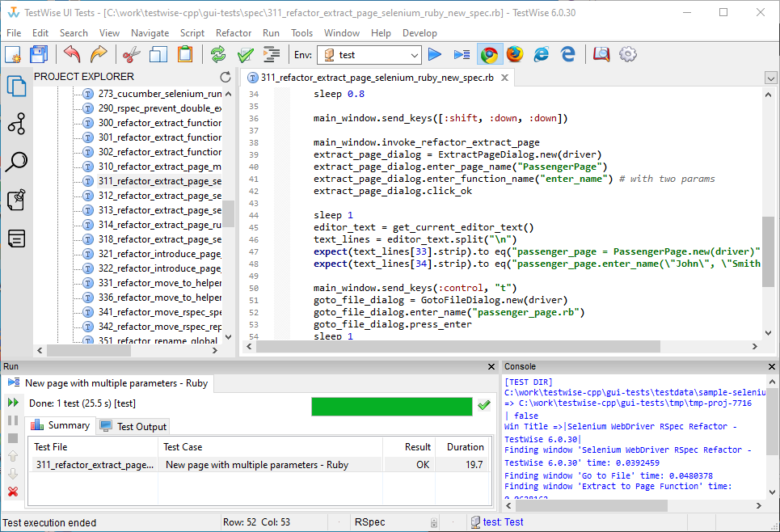Click the down arrow in Run panel

click(x=13, y=474)
